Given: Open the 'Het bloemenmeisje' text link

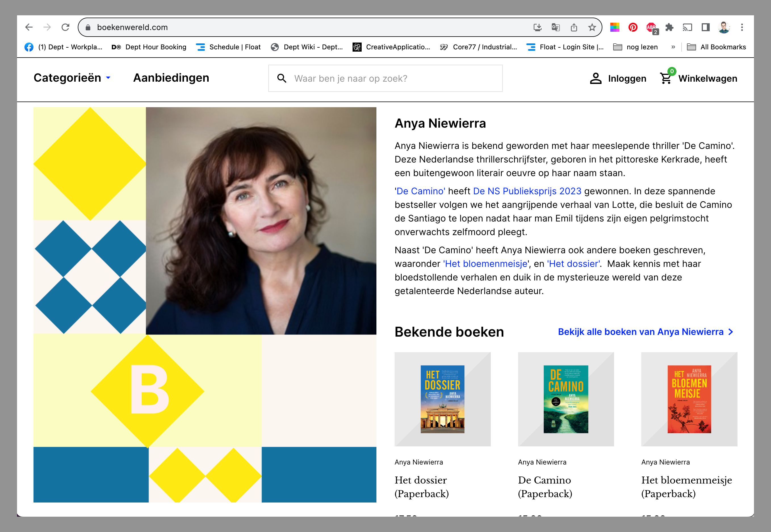Looking at the screenshot, I should coord(486,264).
